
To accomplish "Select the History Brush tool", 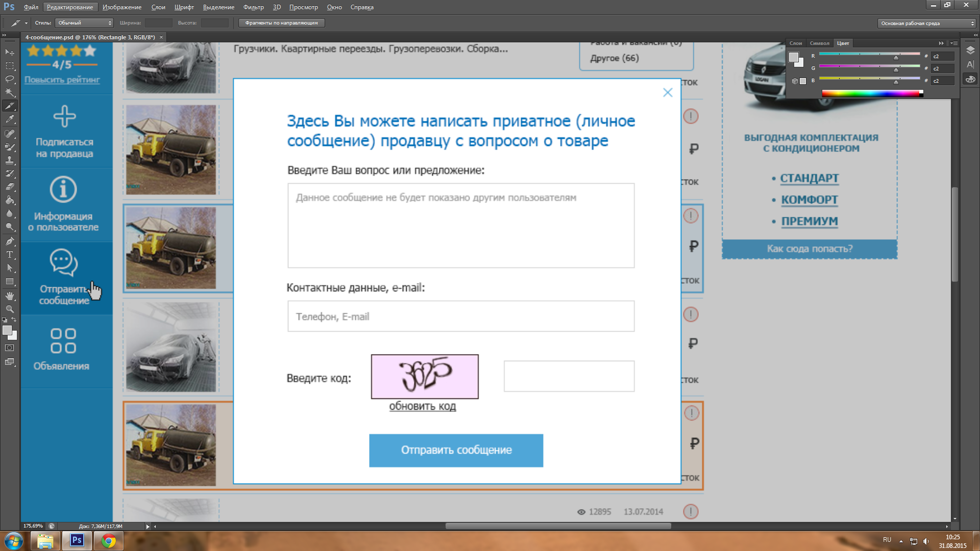I will [10, 173].
